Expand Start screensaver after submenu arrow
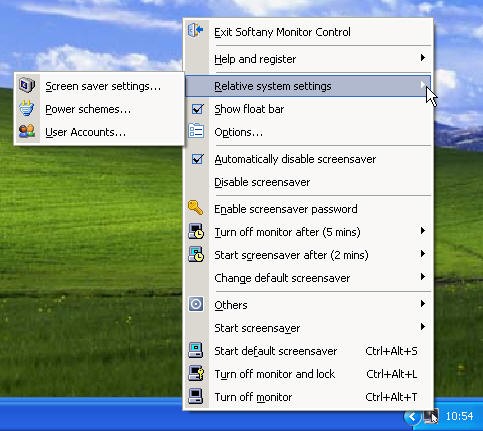483x431 pixels. [x=423, y=254]
